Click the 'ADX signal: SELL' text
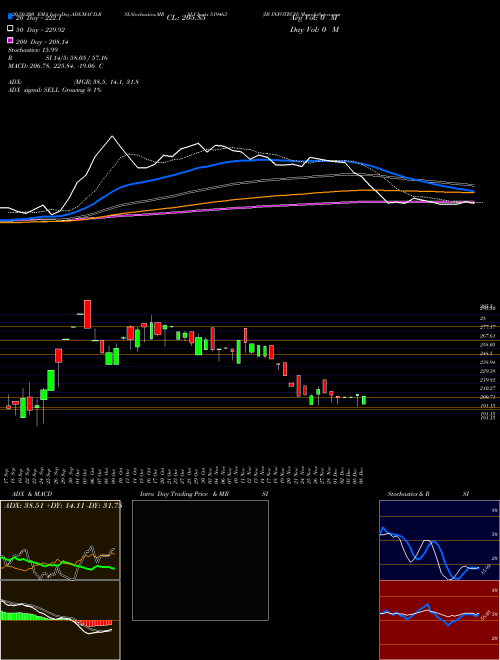The width and height of the screenshot is (500, 660). click(x=34, y=90)
